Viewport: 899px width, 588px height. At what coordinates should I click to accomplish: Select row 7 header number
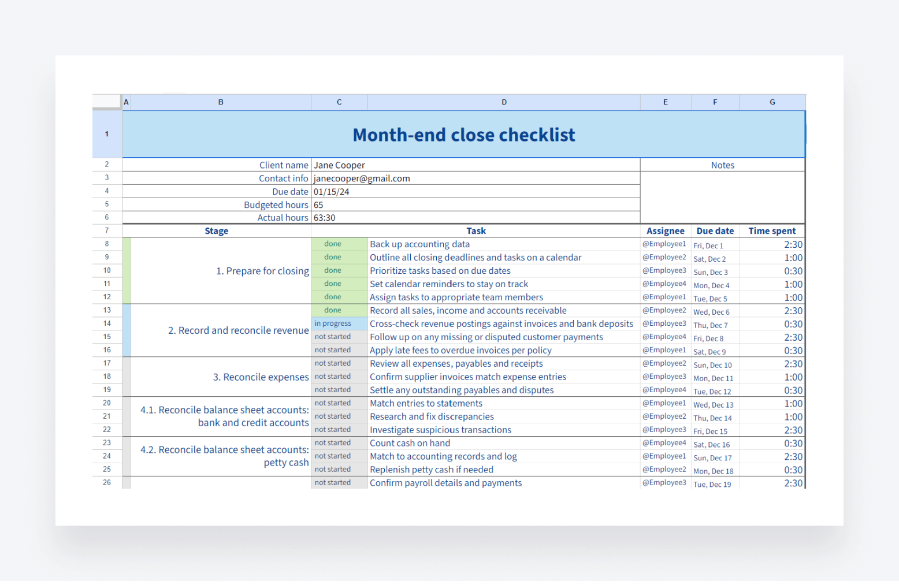coord(107,230)
